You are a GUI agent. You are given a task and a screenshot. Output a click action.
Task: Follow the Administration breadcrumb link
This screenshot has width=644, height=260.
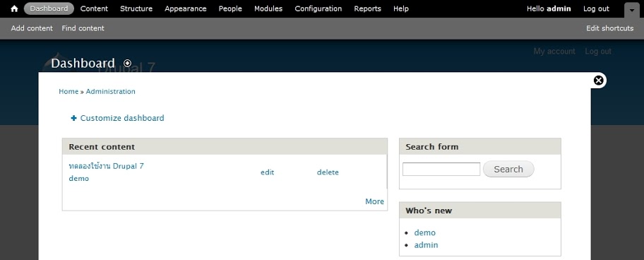tap(110, 92)
